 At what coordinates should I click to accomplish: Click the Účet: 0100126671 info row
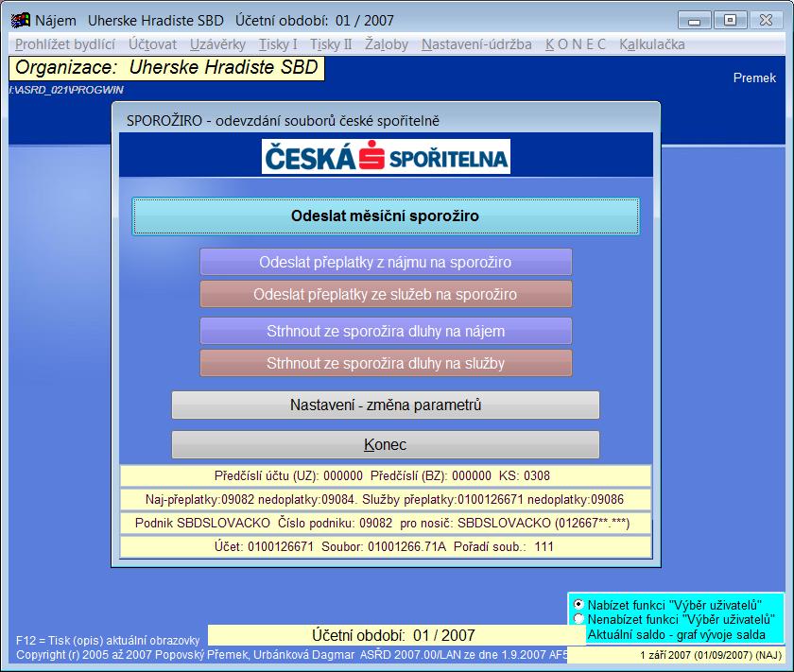coord(386,547)
